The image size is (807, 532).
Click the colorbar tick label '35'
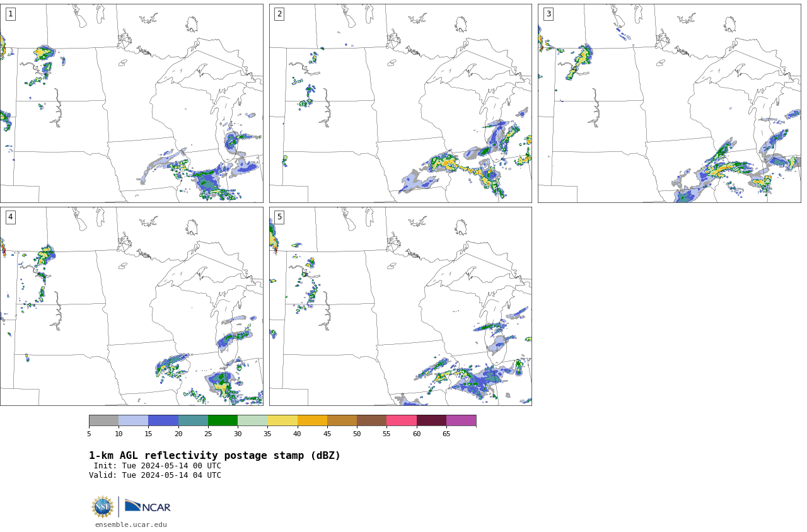click(x=267, y=434)
